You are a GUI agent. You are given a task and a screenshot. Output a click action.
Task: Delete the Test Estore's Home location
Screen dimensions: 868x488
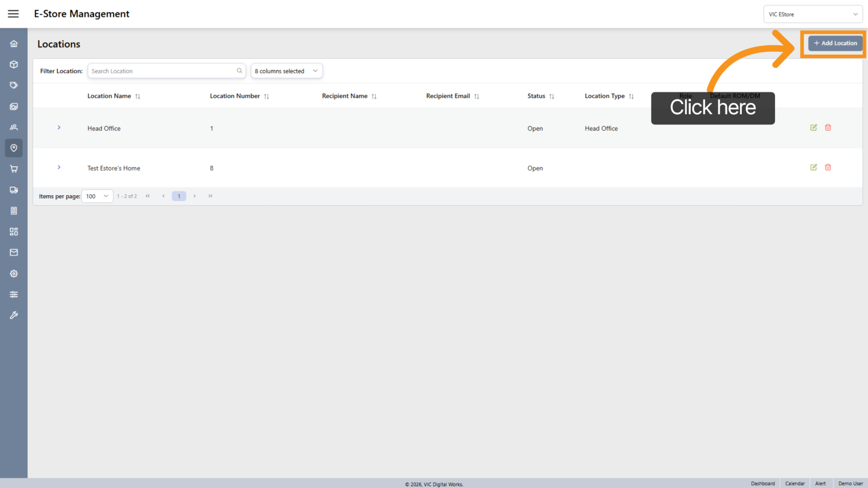point(828,167)
